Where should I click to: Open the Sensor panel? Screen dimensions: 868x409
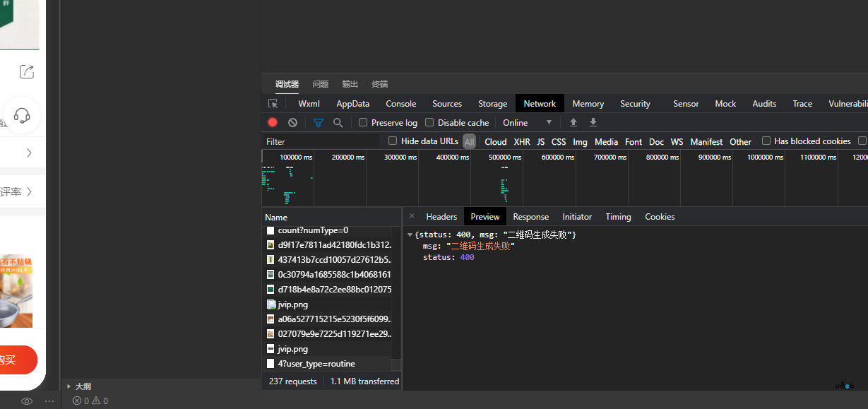coord(686,104)
